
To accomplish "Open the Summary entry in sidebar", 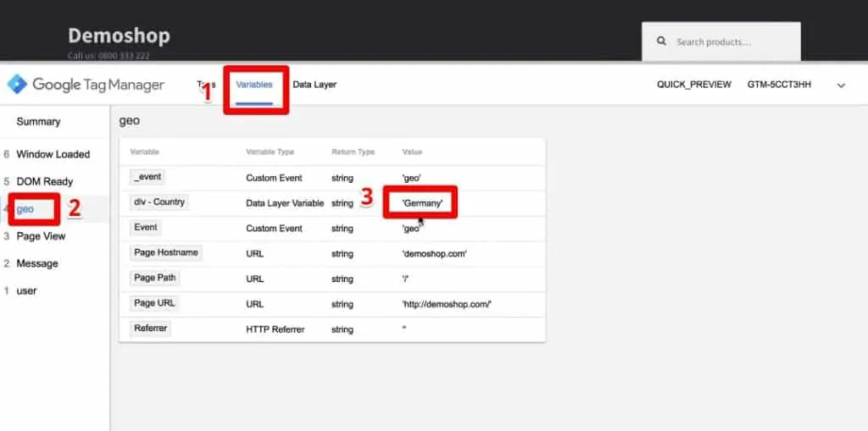I will 38,122.
